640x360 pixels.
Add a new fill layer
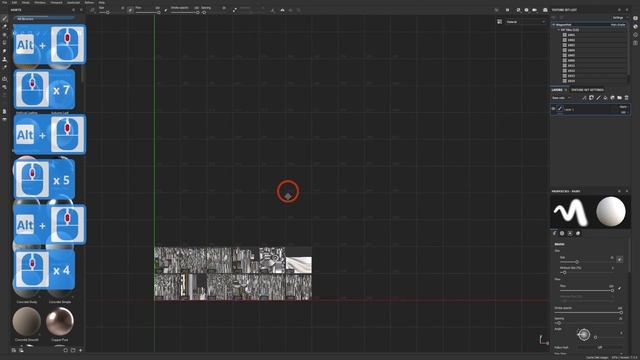(605, 98)
